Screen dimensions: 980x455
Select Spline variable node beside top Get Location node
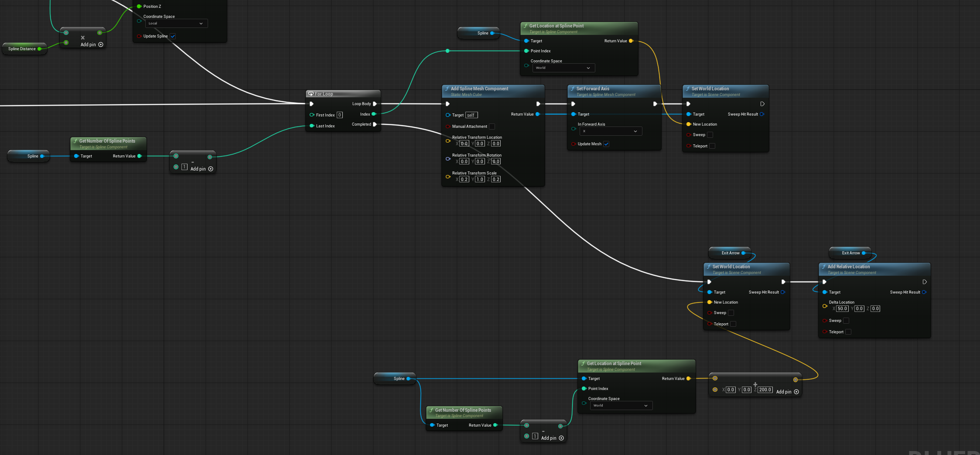pos(478,33)
